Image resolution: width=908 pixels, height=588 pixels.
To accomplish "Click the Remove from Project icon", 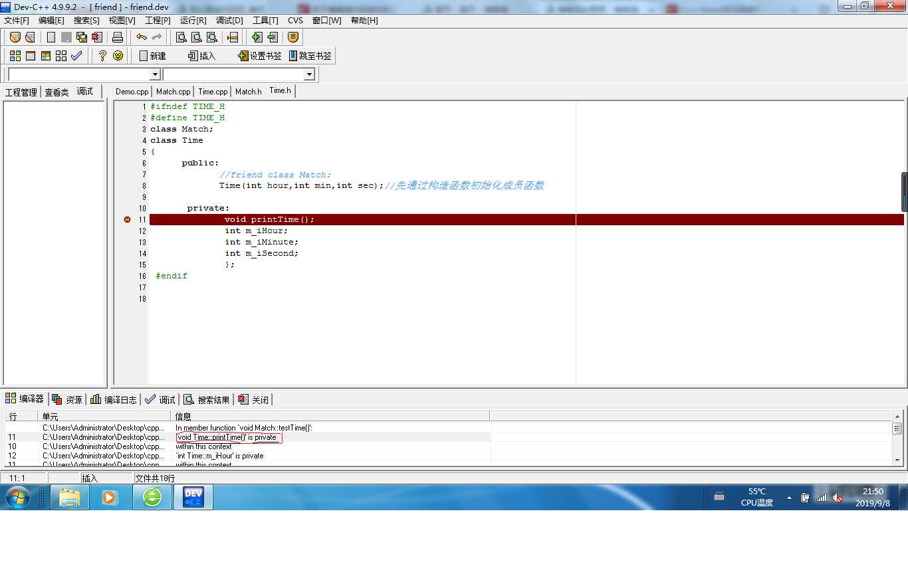I will (x=273, y=37).
